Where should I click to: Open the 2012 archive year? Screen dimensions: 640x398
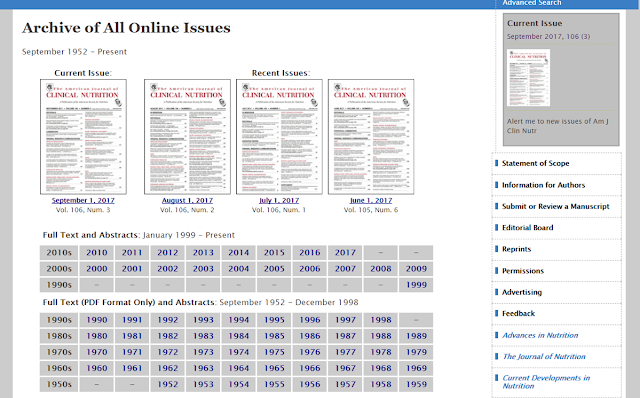click(168, 253)
